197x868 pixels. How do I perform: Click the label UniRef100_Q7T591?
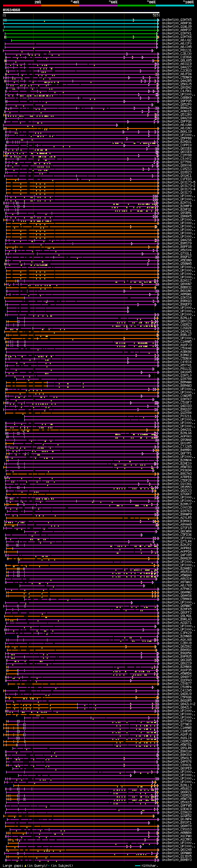click(177, 162)
